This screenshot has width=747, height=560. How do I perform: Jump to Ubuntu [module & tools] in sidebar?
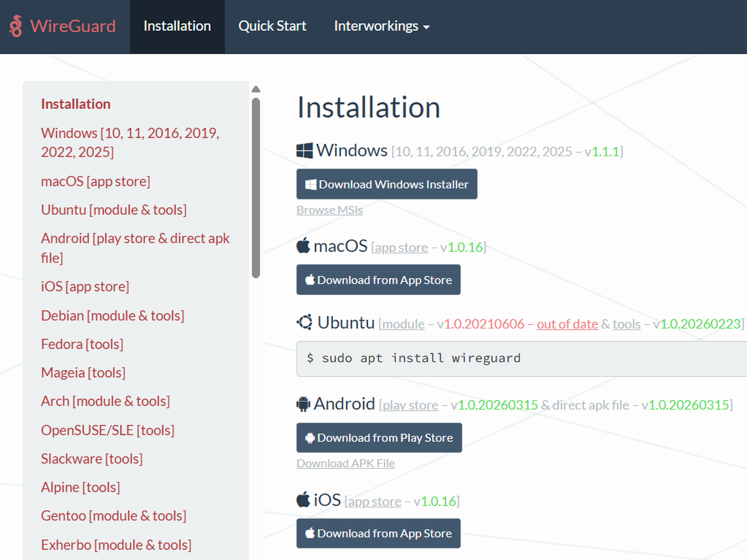(114, 210)
